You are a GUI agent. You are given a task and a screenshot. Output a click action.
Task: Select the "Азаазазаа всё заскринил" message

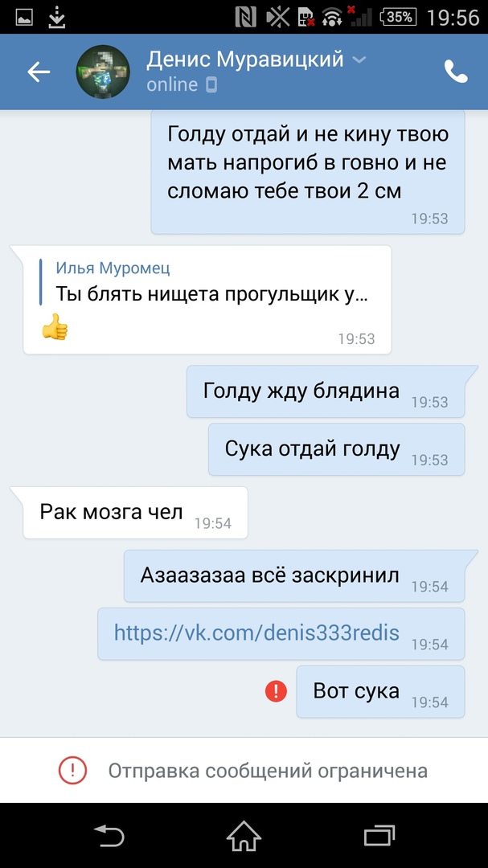pos(294,575)
